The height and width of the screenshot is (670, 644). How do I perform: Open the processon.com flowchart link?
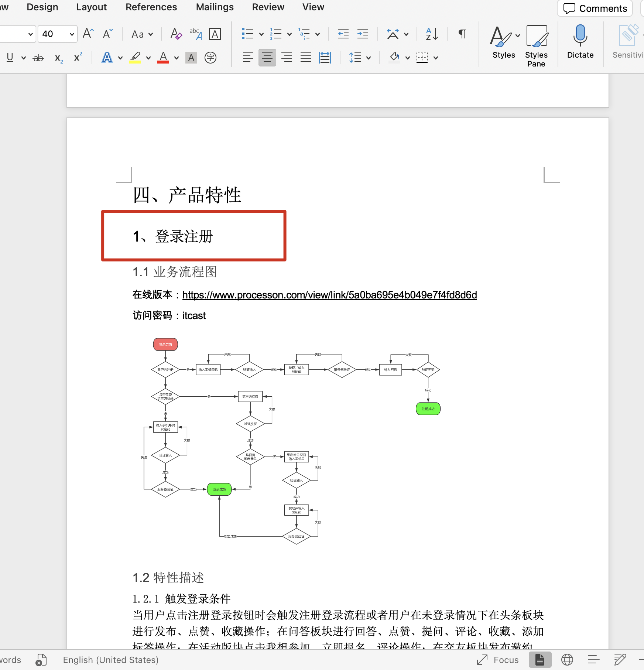coord(329,295)
